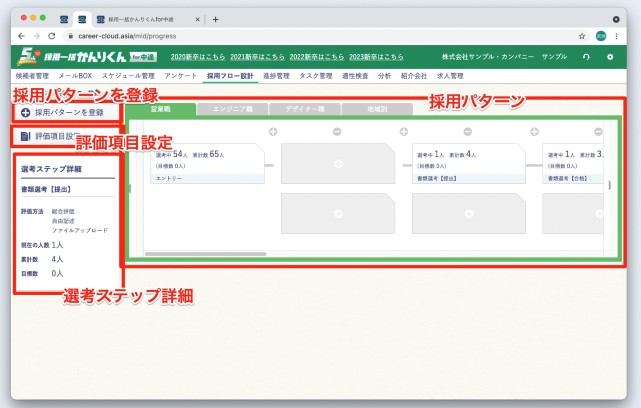Open the 紹介会社 menu

click(414, 76)
